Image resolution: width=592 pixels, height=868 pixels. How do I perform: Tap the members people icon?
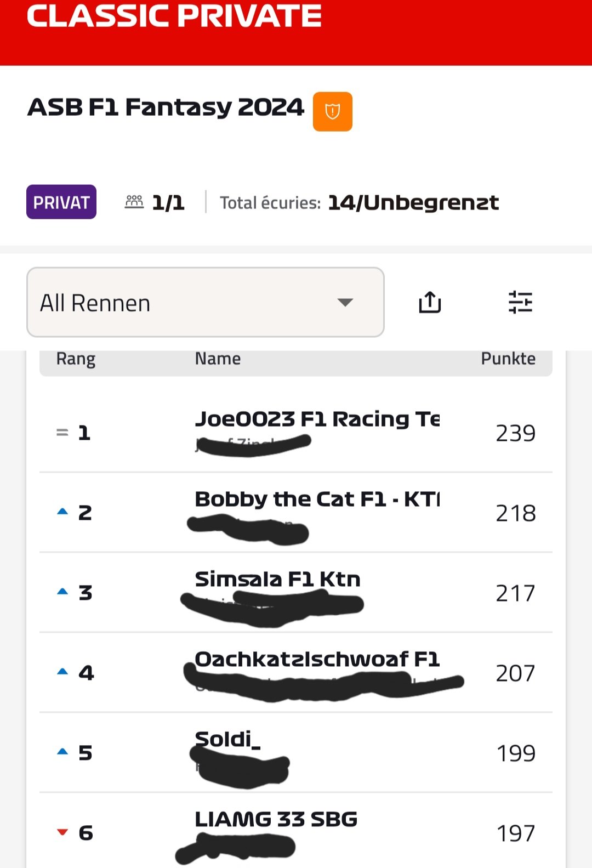point(134,202)
